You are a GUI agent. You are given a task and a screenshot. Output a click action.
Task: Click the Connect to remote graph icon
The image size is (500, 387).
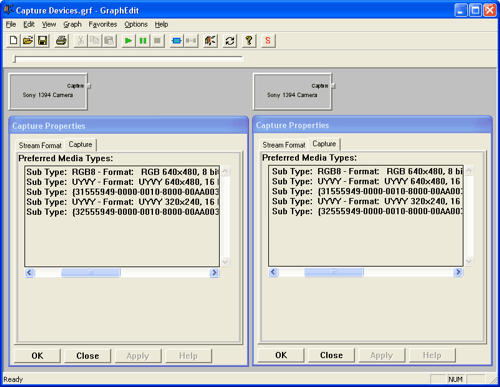click(210, 41)
